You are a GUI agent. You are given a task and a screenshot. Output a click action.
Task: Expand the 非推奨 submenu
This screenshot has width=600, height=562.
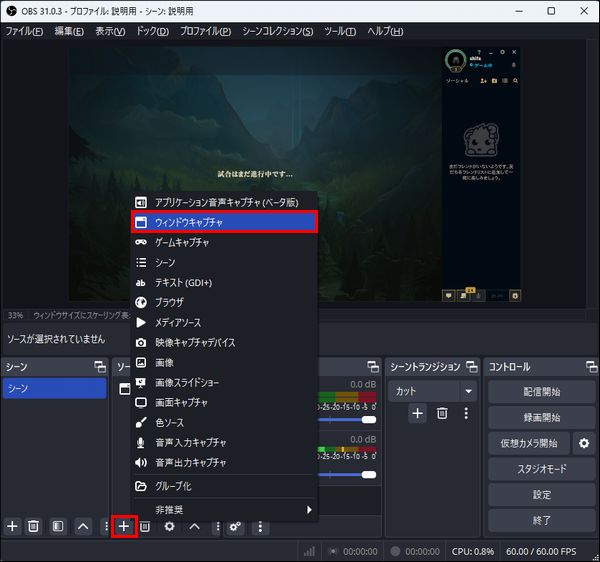pyautogui.click(x=225, y=510)
